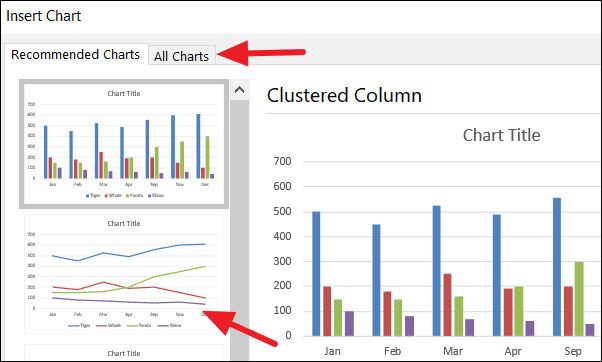Click the Apr axis label in the preview
The image size is (602, 362).
coord(513,351)
